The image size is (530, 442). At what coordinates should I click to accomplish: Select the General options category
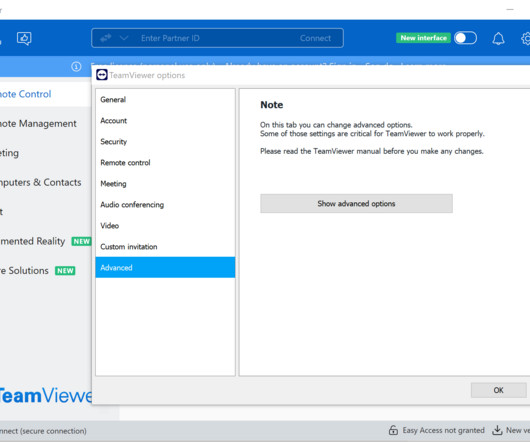[165, 100]
